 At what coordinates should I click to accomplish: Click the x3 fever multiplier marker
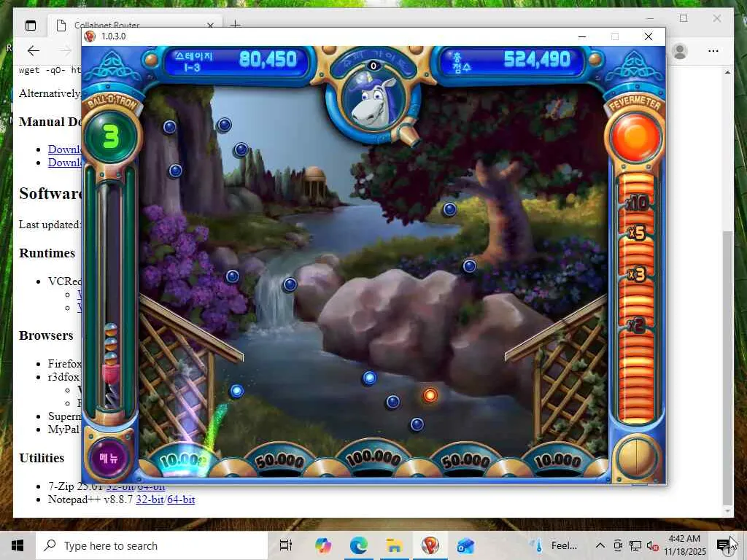[637, 275]
